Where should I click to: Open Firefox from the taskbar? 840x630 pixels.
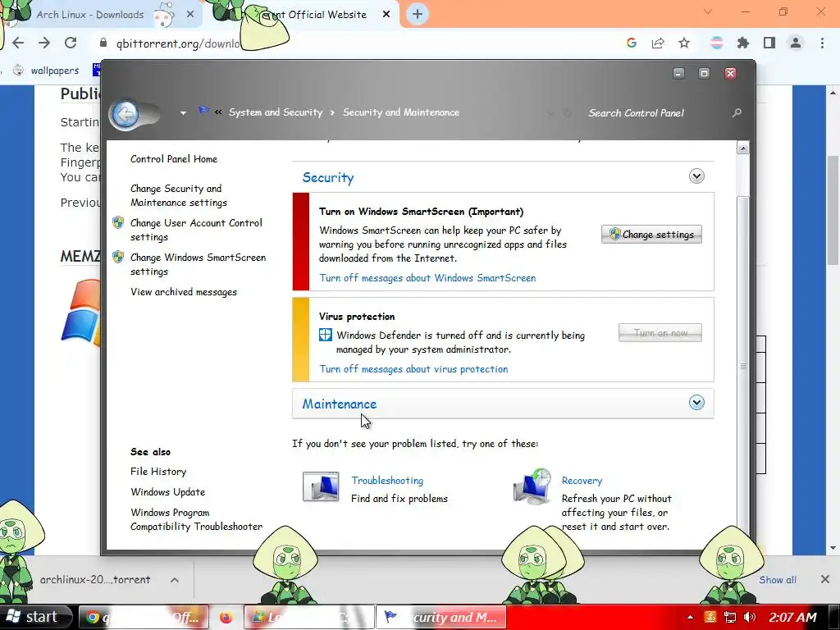(226, 617)
